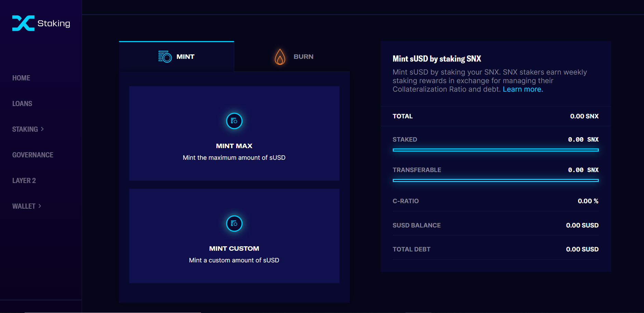
Task: Click the circular icon above Mint Max
Action: pos(234,121)
